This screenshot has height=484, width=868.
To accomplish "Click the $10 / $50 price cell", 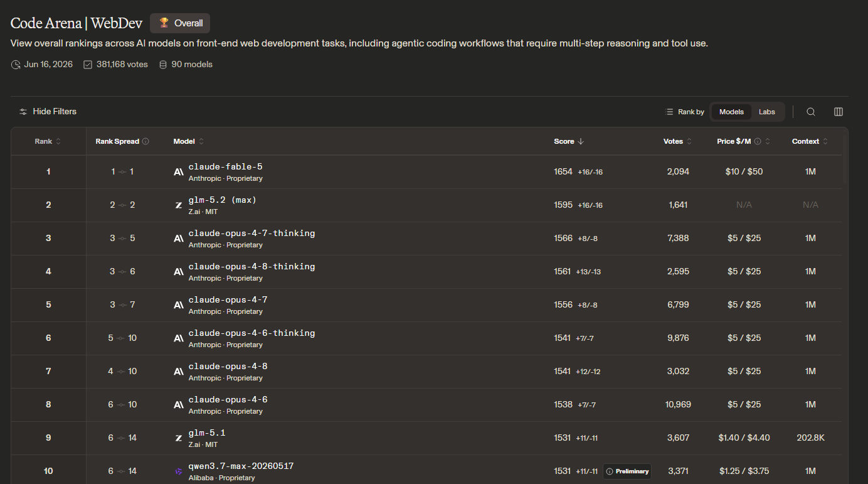I will (744, 172).
